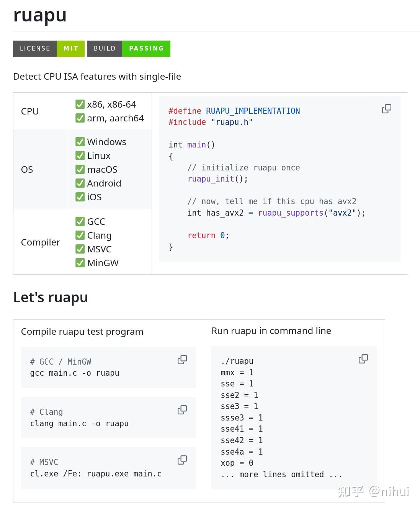Image resolution: width=420 pixels, height=509 pixels.
Task: Copy the RUAPU_IMPLEMENTATION C code snippet
Action: point(386,109)
